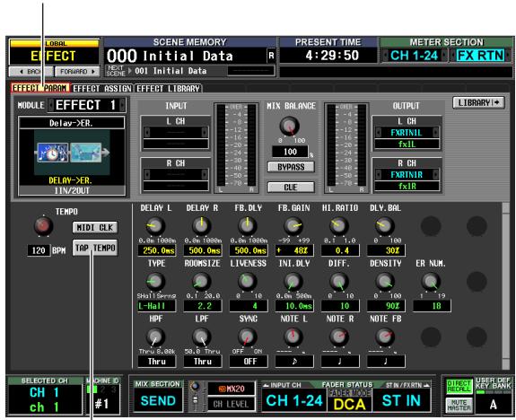Click the DELAY R knob
The height and width of the screenshot is (420, 516).
pos(202,226)
